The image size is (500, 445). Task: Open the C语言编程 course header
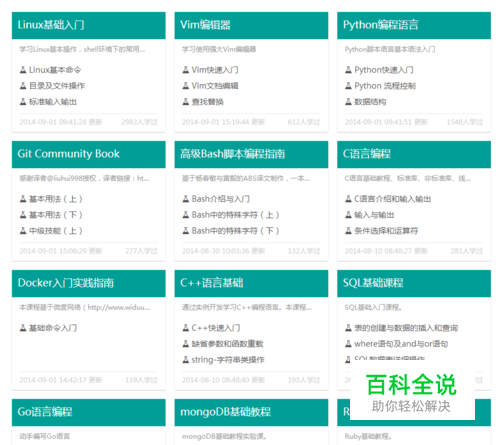tap(414, 154)
